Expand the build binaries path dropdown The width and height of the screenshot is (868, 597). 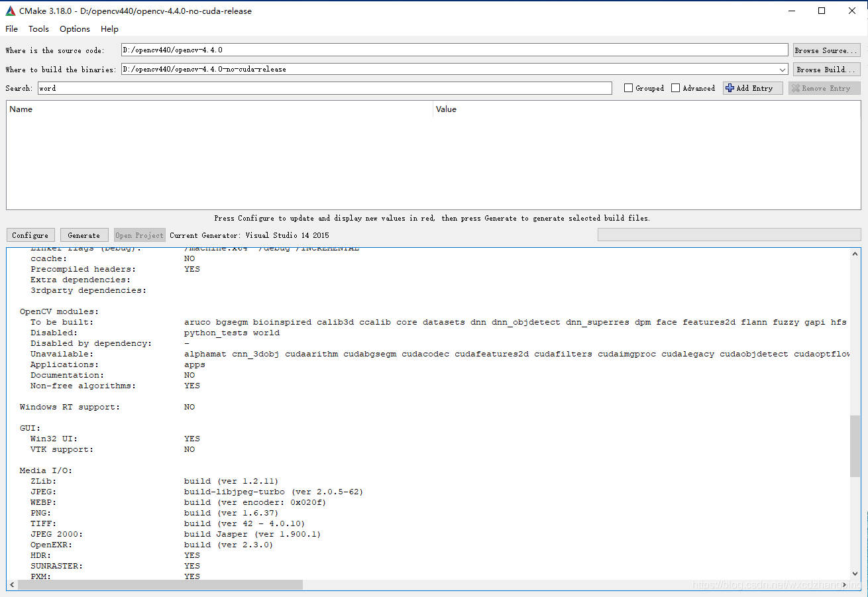tap(783, 69)
